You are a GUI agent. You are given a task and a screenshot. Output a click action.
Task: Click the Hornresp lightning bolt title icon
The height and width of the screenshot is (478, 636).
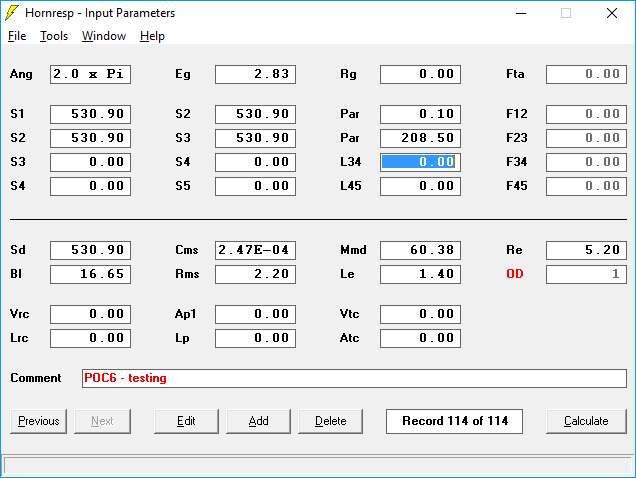[x=12, y=13]
